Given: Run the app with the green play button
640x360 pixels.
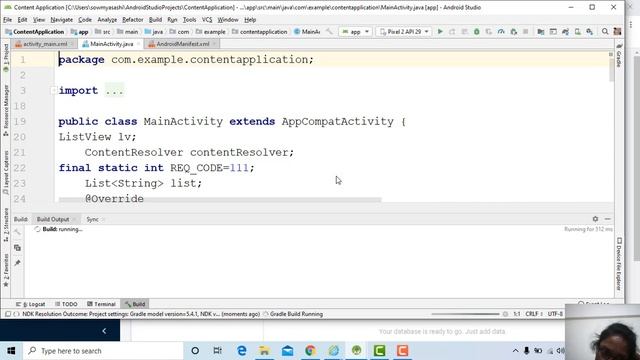Looking at the screenshot, I should coord(440,31).
